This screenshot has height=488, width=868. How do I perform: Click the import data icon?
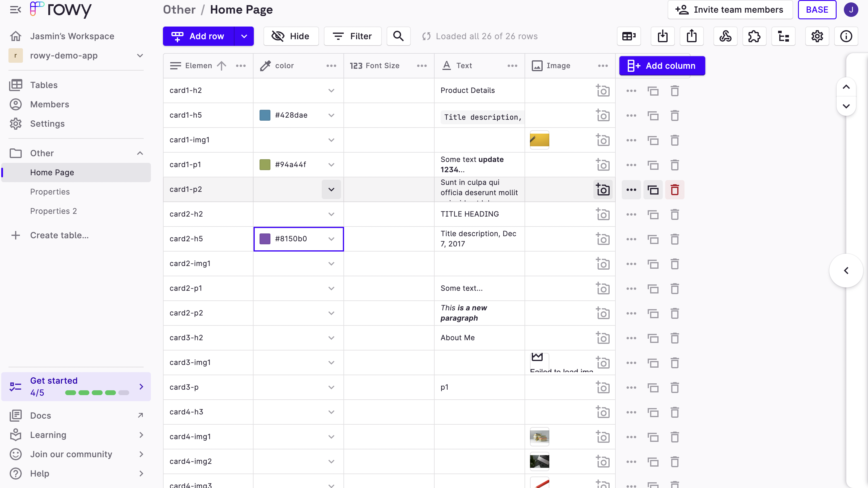(662, 36)
